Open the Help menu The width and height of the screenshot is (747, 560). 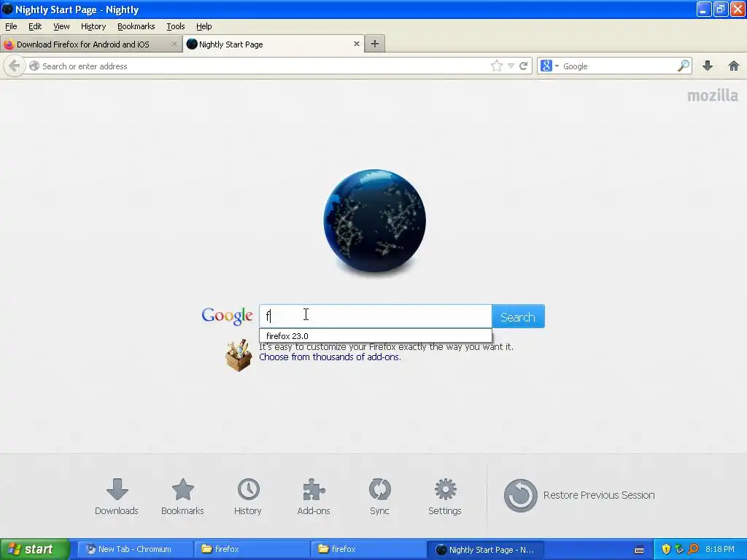pos(204,26)
